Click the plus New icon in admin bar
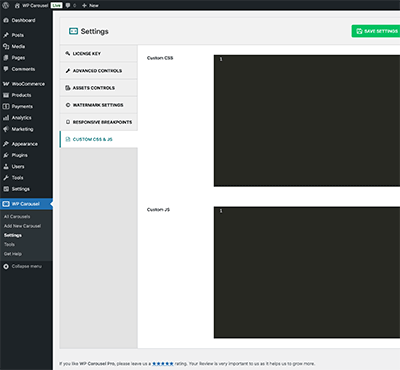This screenshot has height=370, width=400. pyautogui.click(x=84, y=5)
